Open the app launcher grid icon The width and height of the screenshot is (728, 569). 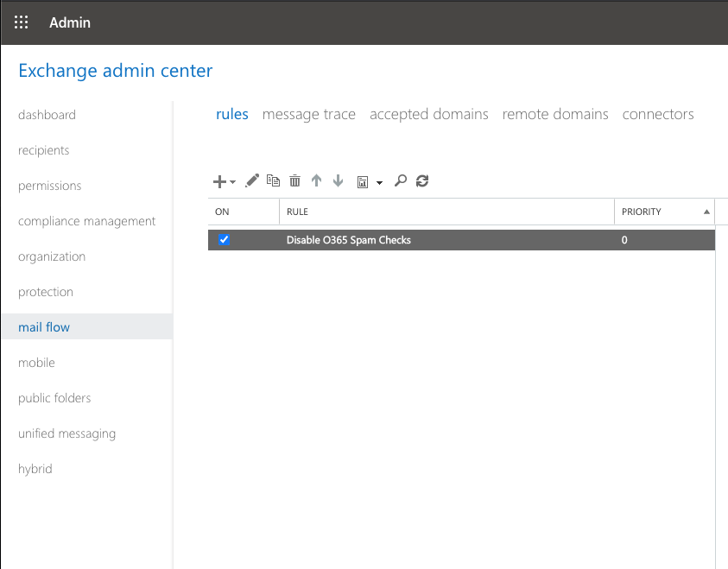[21, 22]
